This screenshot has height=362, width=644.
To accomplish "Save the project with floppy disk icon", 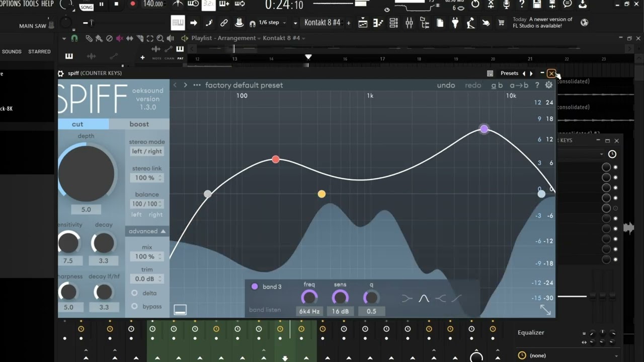I will pyautogui.click(x=537, y=4).
